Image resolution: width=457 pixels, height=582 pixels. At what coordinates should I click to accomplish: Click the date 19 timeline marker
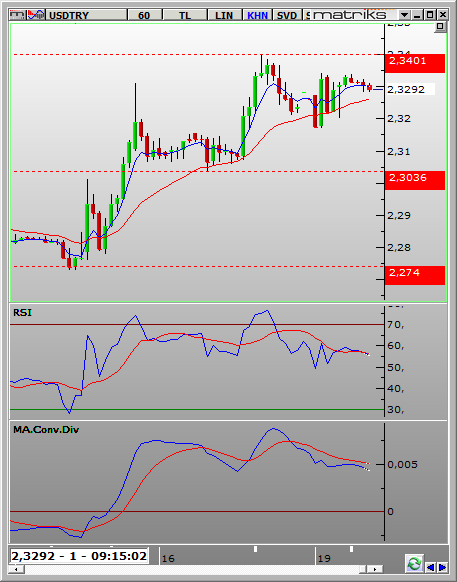(x=324, y=558)
